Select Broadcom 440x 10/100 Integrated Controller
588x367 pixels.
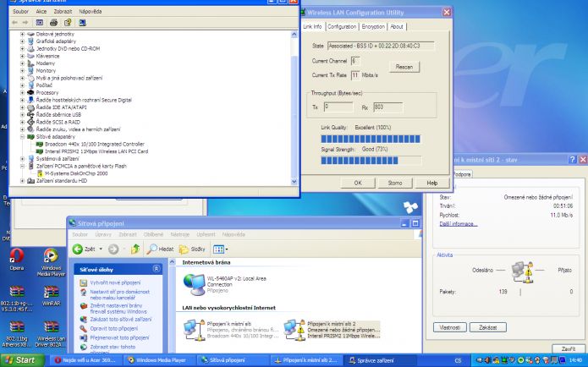[95, 144]
